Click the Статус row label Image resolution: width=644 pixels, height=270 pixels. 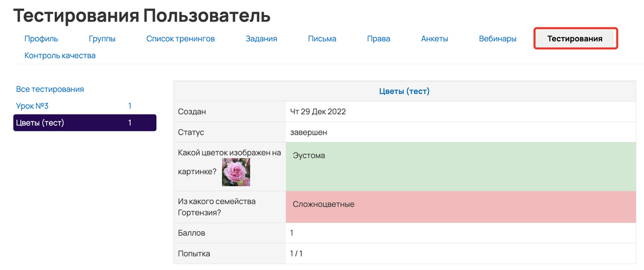191,133
